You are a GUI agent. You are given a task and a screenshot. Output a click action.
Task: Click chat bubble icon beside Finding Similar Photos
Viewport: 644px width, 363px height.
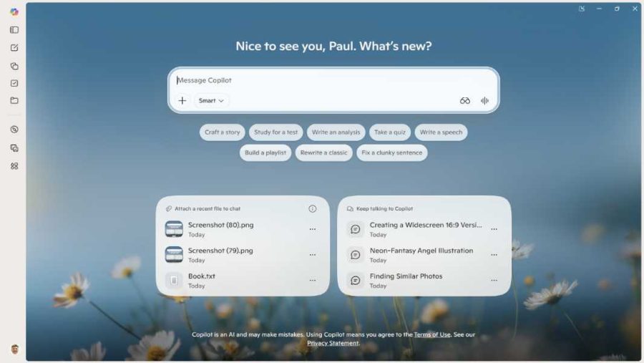pyautogui.click(x=355, y=281)
